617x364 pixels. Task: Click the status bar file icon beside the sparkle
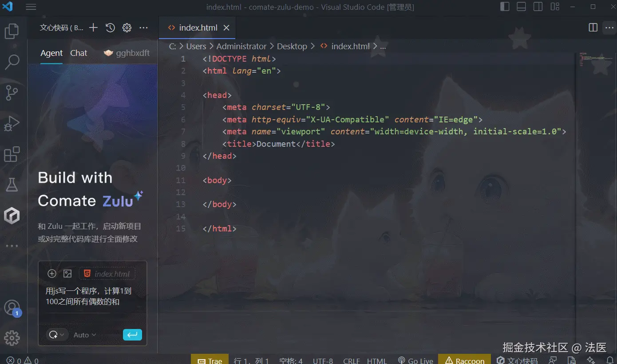(572, 360)
